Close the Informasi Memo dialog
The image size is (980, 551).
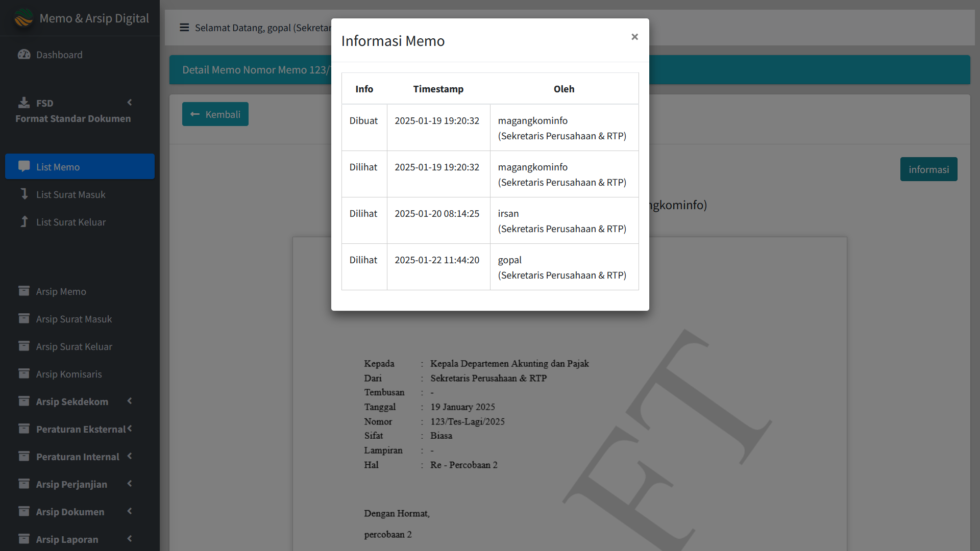click(634, 37)
